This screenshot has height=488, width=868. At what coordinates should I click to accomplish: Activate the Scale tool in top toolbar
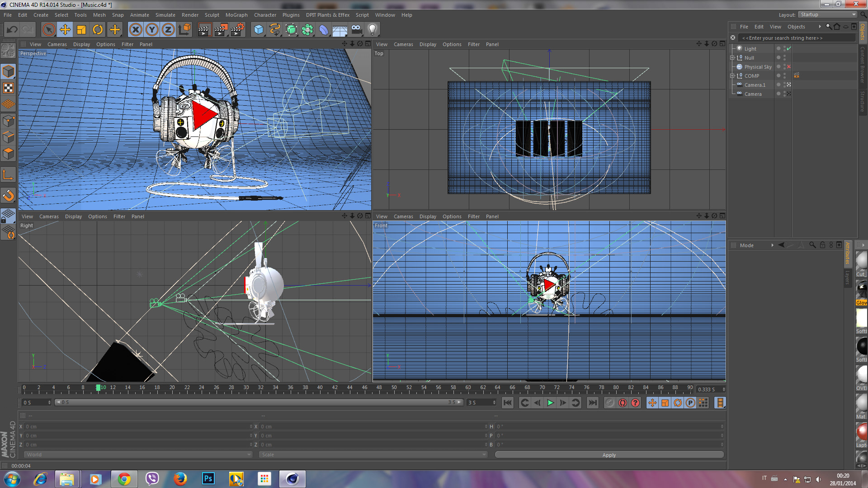point(81,30)
